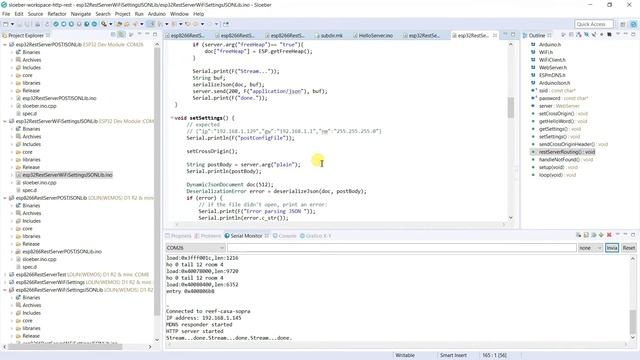
Task: Open Project Explorer view menu triangle
Action: 140,35
